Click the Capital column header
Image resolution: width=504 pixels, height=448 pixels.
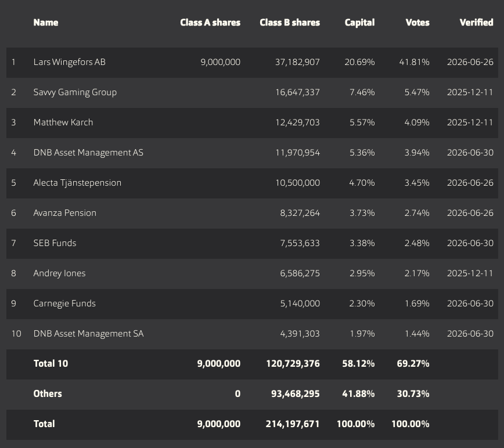[x=359, y=23]
